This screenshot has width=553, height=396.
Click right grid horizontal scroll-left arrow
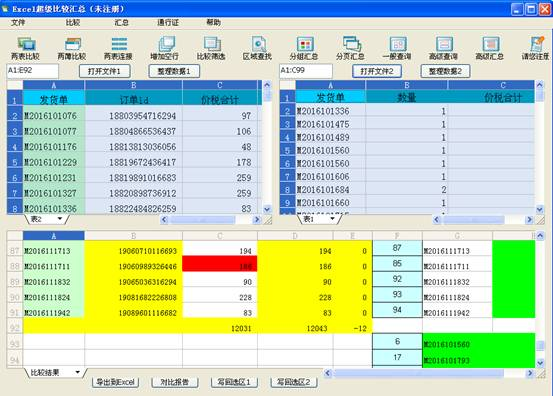[437, 220]
